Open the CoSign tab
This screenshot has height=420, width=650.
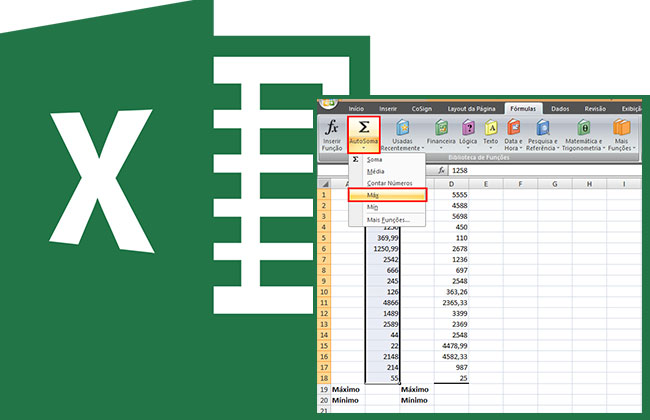(x=422, y=109)
